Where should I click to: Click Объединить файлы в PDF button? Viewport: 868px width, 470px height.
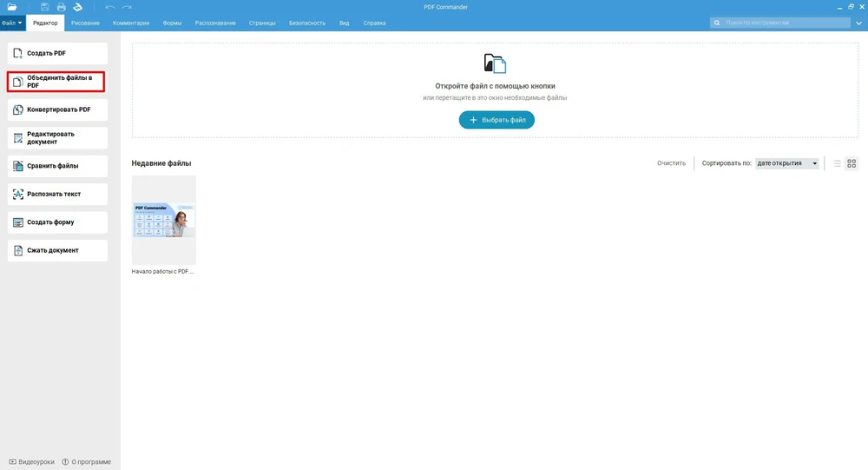pos(56,82)
